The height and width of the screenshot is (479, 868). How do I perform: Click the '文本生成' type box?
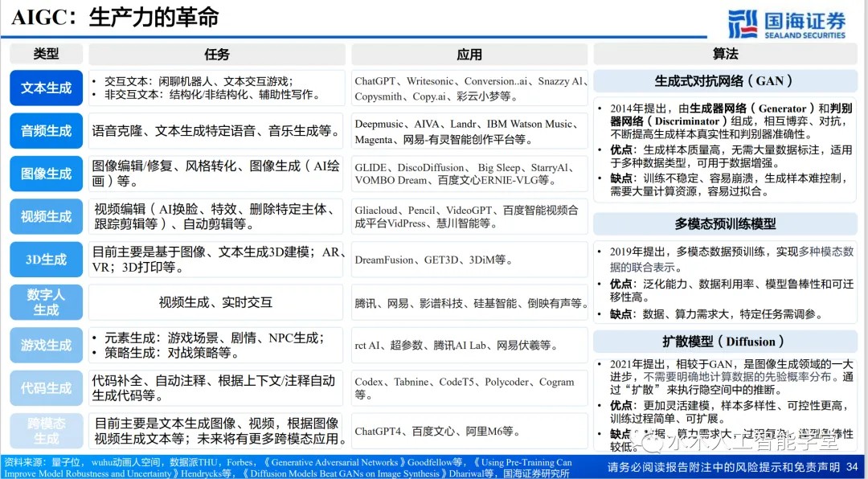pyautogui.click(x=46, y=88)
